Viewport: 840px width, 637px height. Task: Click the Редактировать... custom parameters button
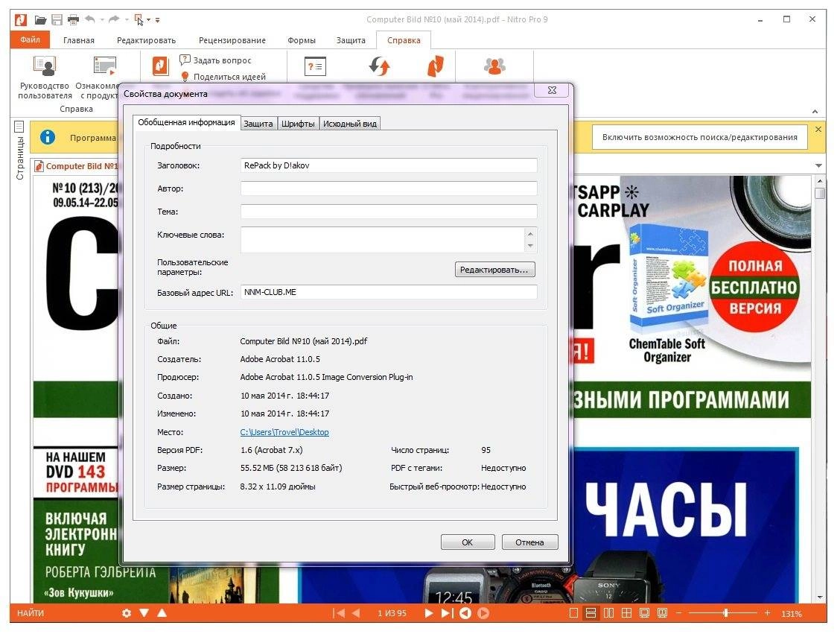click(494, 270)
